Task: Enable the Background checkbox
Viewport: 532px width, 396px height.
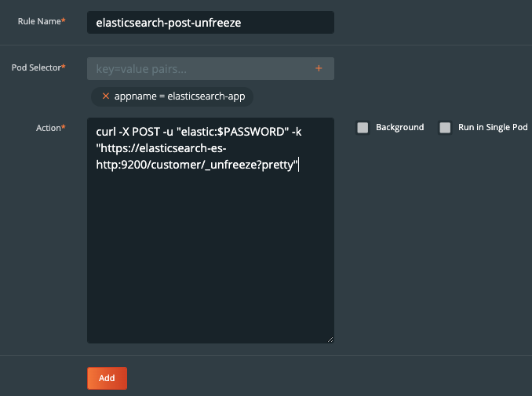Action: [x=363, y=128]
